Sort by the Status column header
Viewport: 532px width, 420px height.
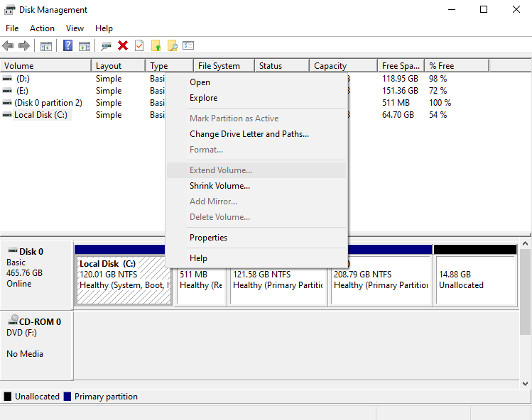(x=282, y=66)
